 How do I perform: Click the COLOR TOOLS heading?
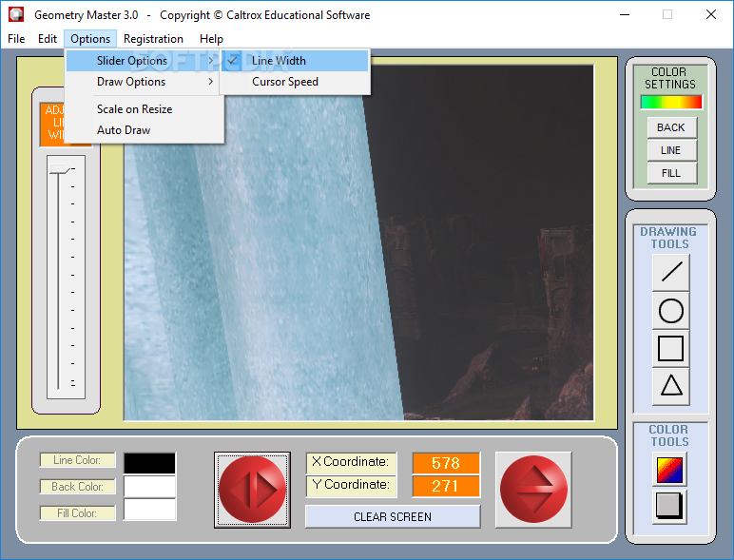coord(668,435)
